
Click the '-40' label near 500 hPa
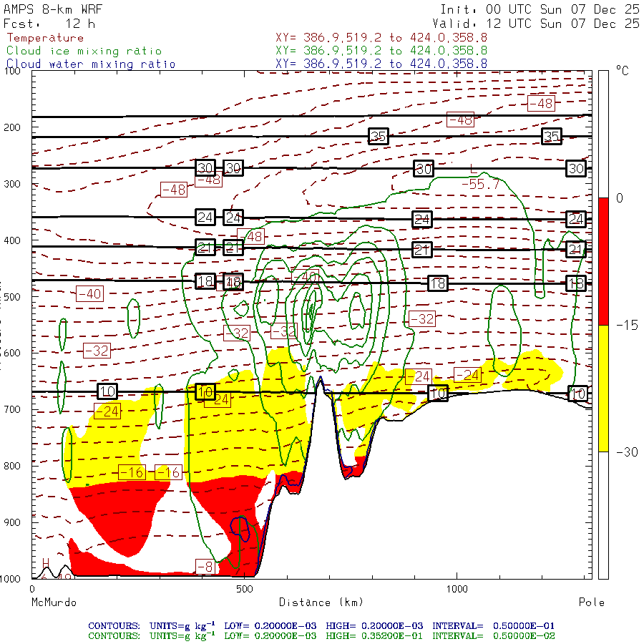[89, 293]
